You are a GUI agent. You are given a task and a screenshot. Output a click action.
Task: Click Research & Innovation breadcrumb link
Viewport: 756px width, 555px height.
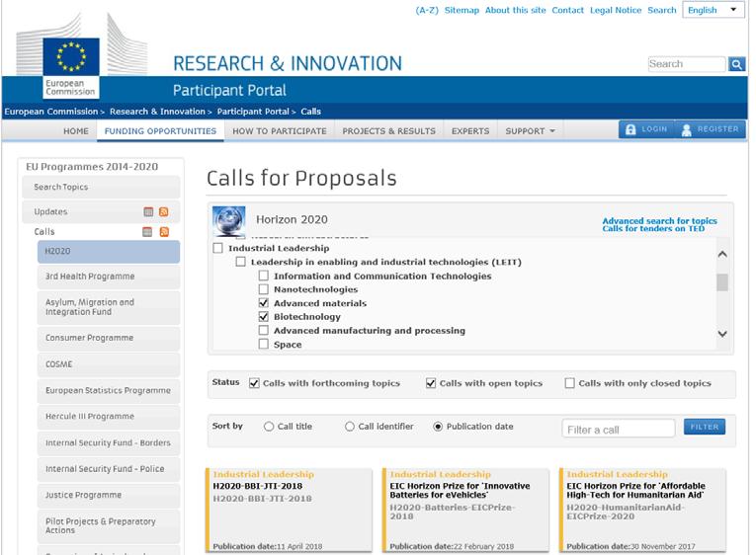[157, 112]
